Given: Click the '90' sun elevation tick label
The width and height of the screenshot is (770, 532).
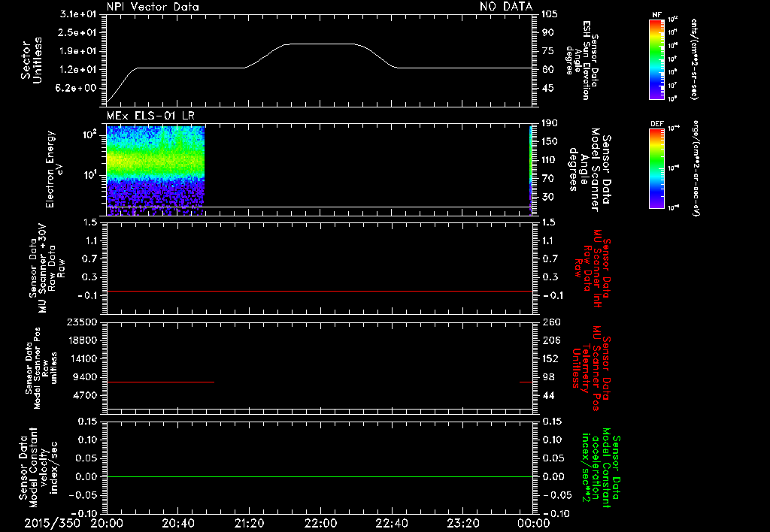Looking at the screenshot, I should 547,32.
